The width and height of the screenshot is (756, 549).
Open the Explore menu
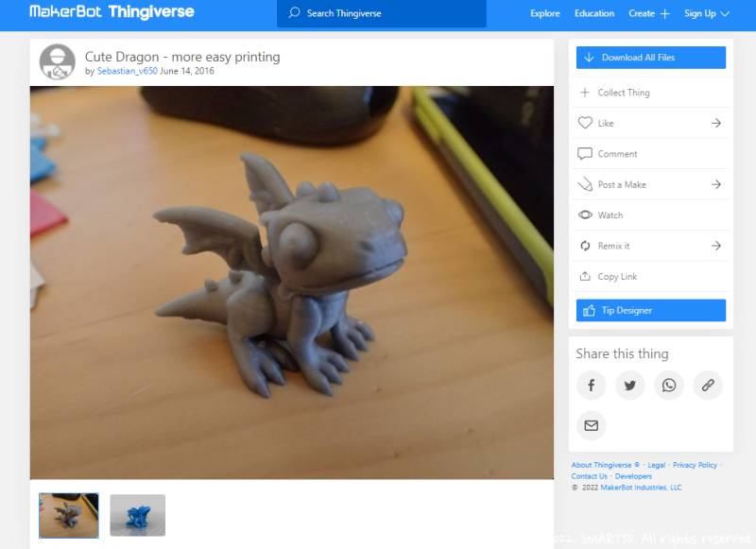pyautogui.click(x=545, y=13)
